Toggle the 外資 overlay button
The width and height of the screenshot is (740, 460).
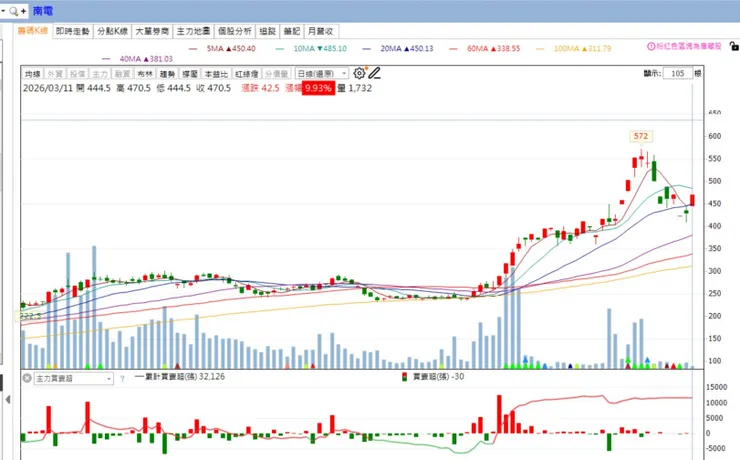(55, 74)
